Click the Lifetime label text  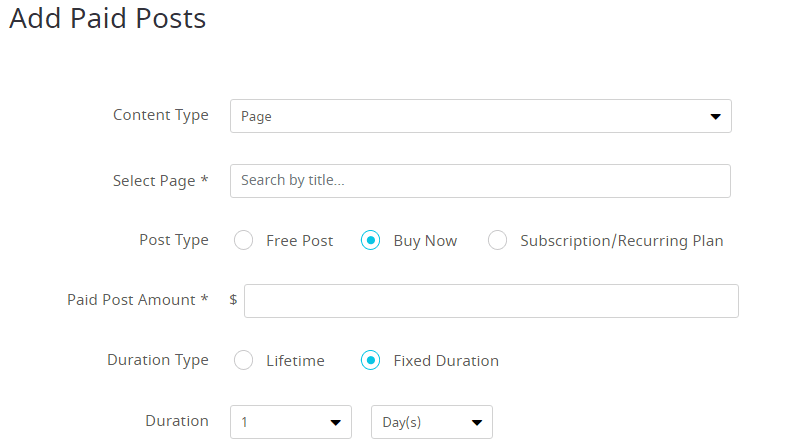(x=295, y=361)
